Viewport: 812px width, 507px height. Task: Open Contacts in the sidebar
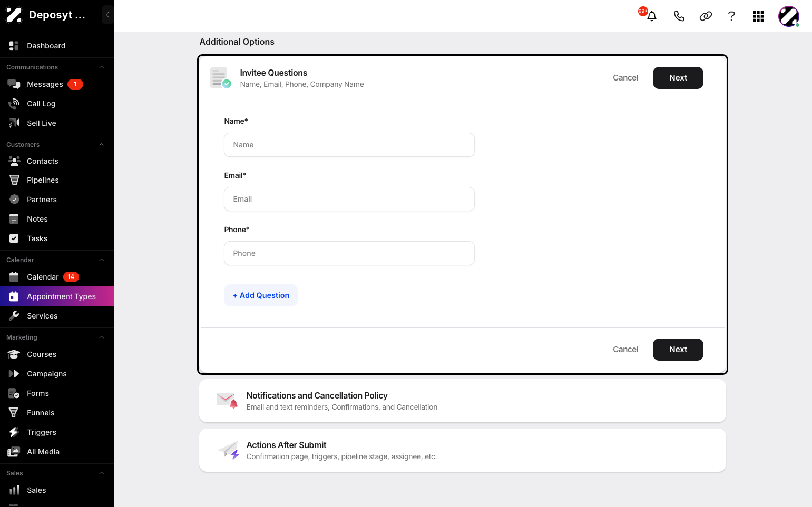click(57, 161)
